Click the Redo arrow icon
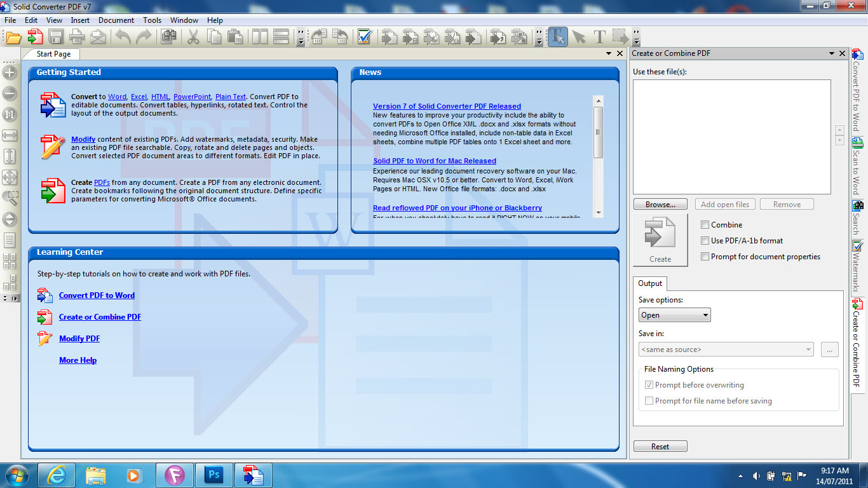 144,37
